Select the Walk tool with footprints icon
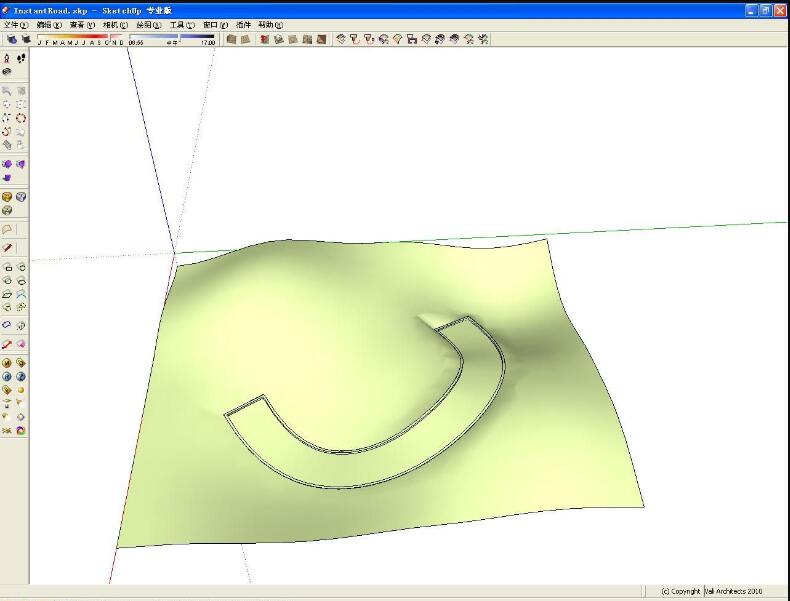This screenshot has width=790, height=601. (x=21, y=59)
